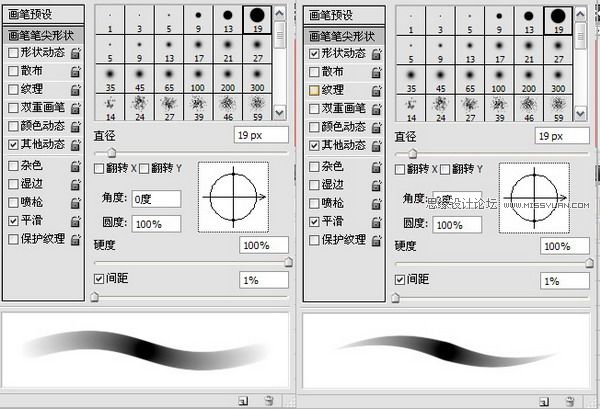Toggle 翻转 X checkbox in the left panel
Viewport: 600px width, 409px height.
pos(98,168)
